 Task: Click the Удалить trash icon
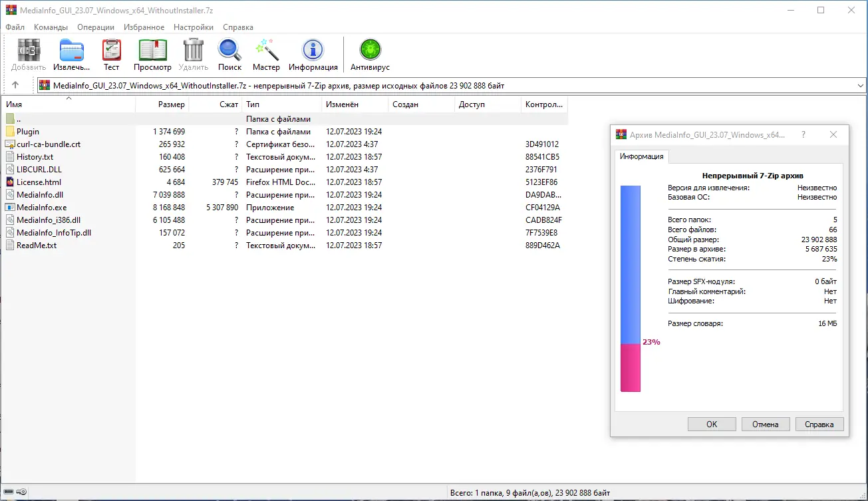point(194,51)
